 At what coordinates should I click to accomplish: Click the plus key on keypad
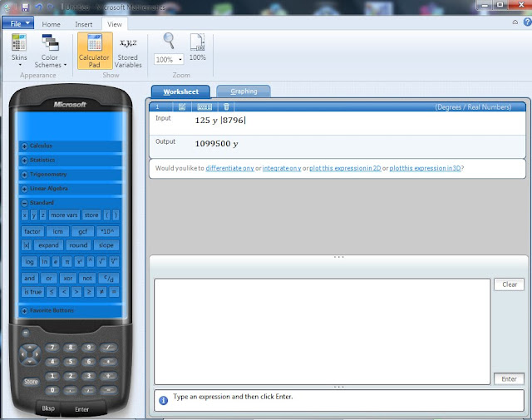108,376
